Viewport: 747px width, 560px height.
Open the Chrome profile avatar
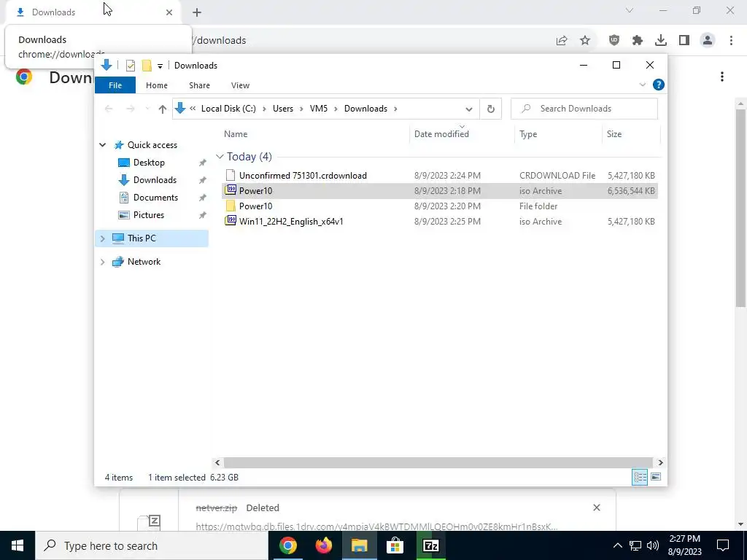[708, 41]
